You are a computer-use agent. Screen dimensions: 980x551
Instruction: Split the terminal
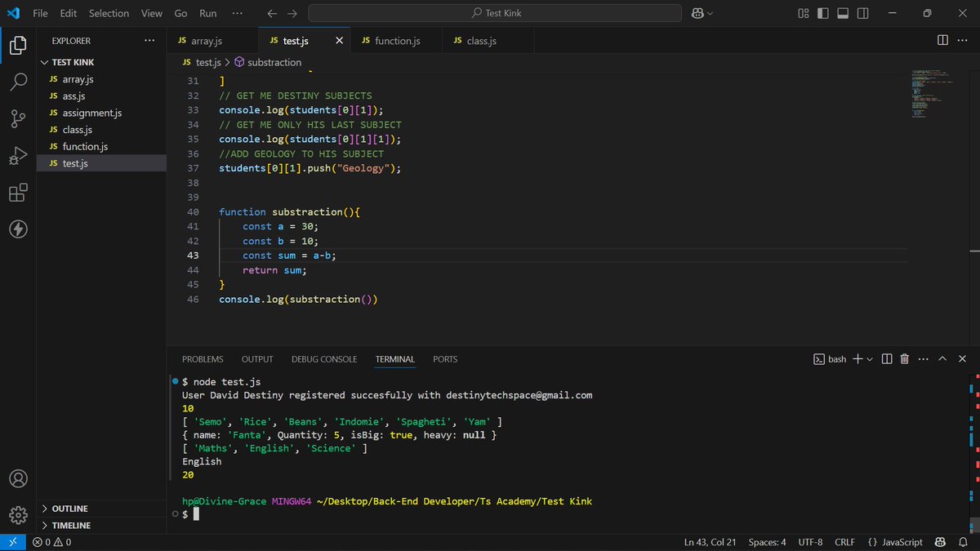887,359
